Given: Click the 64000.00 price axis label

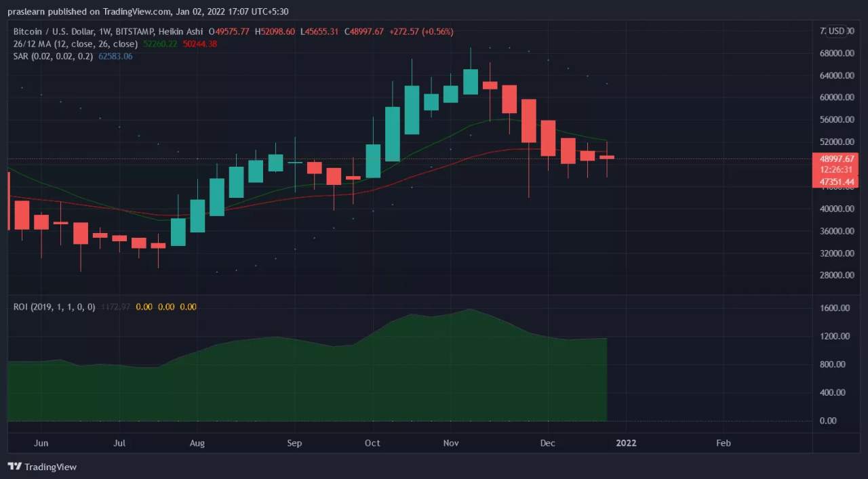Looking at the screenshot, I should tap(835, 75).
